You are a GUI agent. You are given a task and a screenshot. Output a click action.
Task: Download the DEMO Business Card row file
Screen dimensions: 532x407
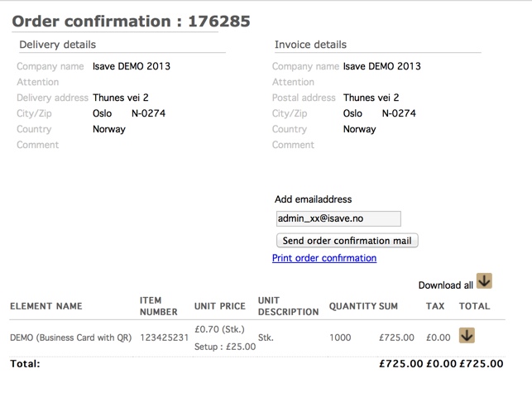coord(467,335)
